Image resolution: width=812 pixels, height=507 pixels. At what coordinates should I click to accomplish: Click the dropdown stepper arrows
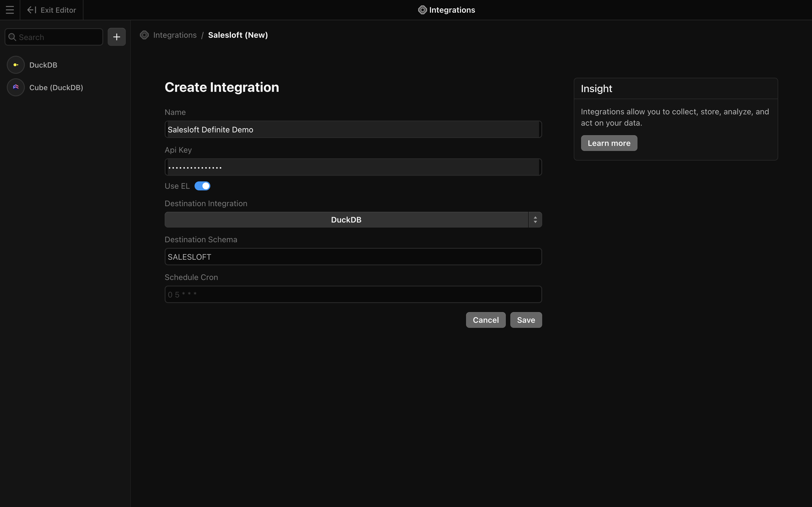535,220
